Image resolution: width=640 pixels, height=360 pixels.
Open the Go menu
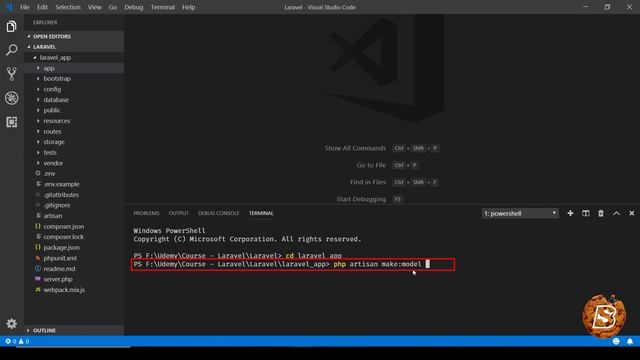click(113, 7)
